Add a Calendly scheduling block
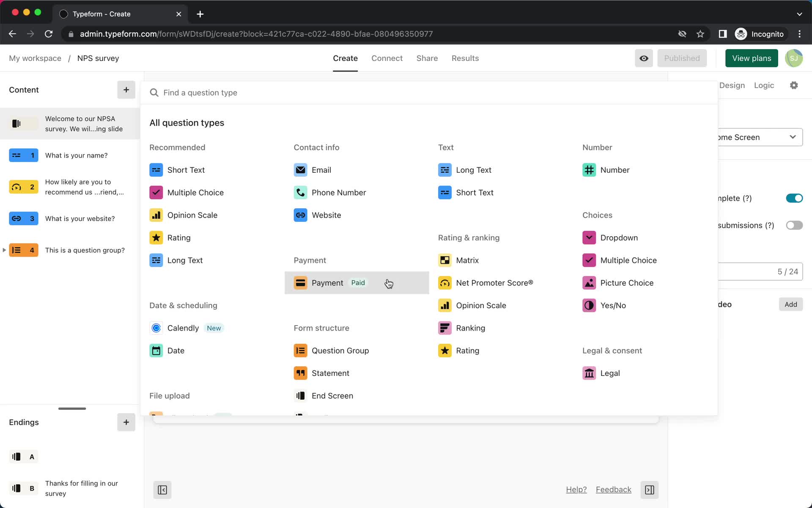Image resolution: width=812 pixels, height=508 pixels. coord(186,328)
